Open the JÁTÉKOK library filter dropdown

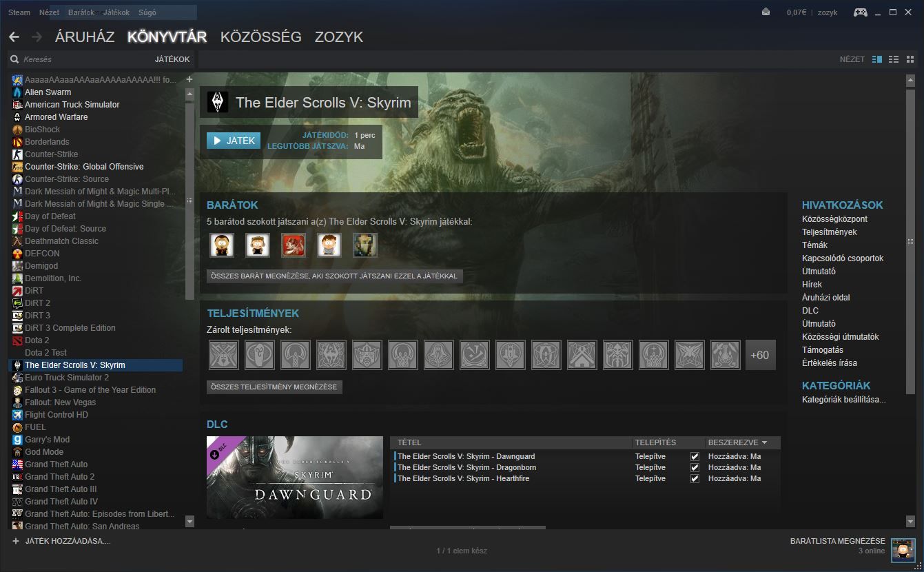[x=172, y=59]
